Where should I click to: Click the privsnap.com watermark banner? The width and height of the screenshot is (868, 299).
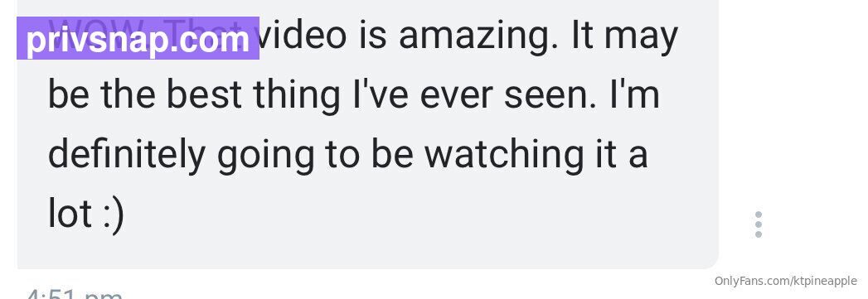[138, 38]
